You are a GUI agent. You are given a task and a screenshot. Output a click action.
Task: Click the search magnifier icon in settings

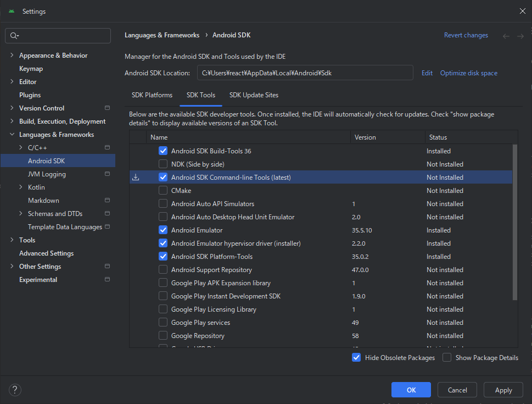[x=14, y=36]
